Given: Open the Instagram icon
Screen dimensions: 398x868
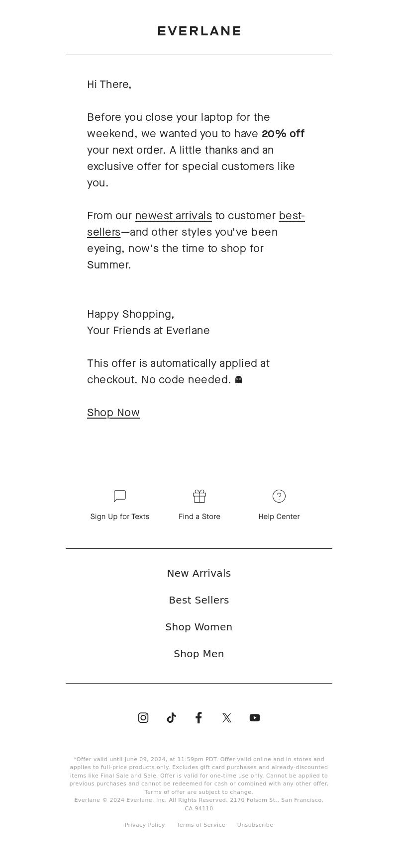Looking at the screenshot, I should click(143, 717).
